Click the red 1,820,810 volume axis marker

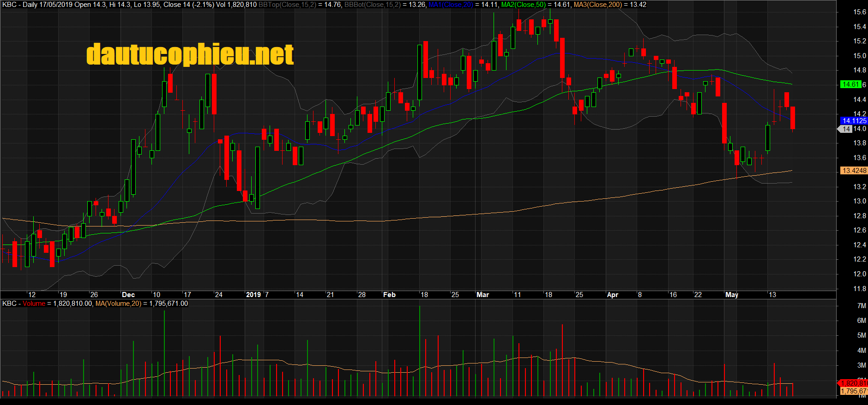click(x=853, y=383)
